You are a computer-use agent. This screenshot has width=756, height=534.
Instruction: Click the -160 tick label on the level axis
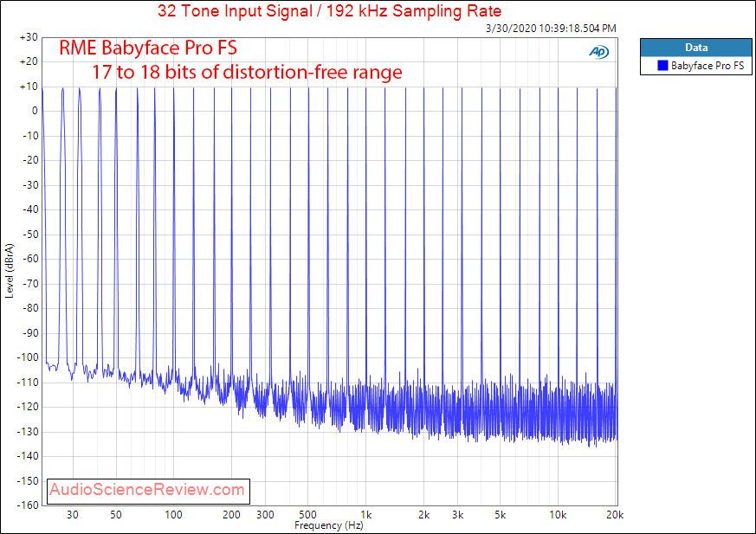click(28, 505)
